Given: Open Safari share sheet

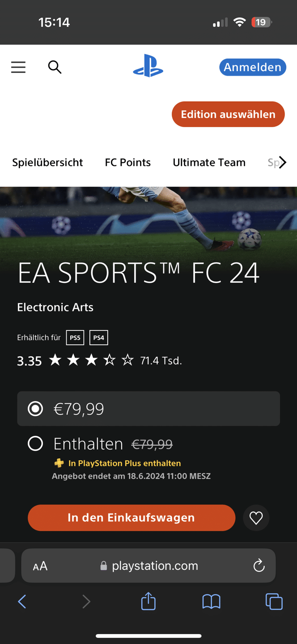Looking at the screenshot, I should [148, 601].
